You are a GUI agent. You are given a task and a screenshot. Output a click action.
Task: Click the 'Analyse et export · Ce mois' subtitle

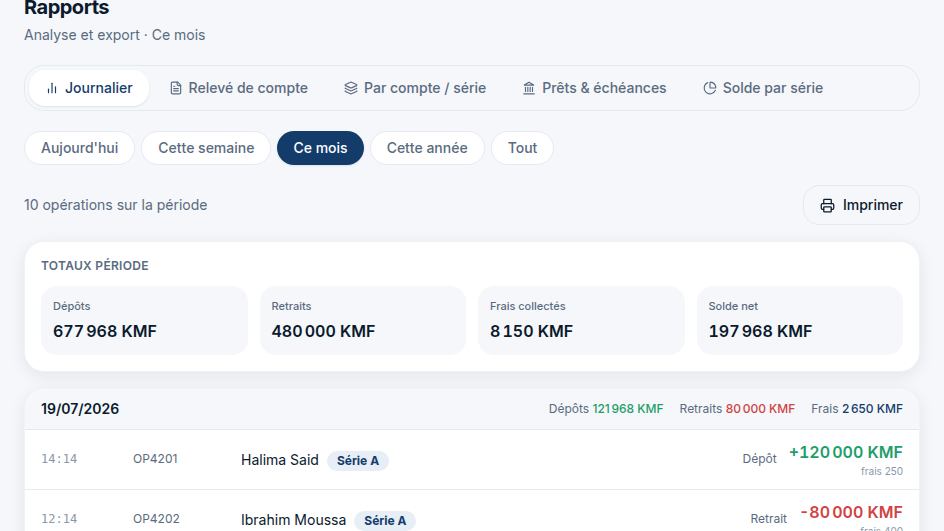114,35
